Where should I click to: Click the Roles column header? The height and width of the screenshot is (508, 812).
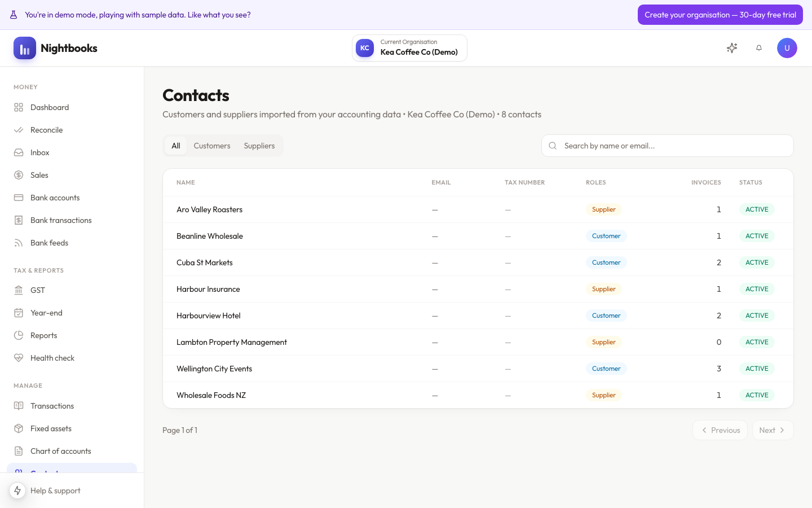click(595, 182)
